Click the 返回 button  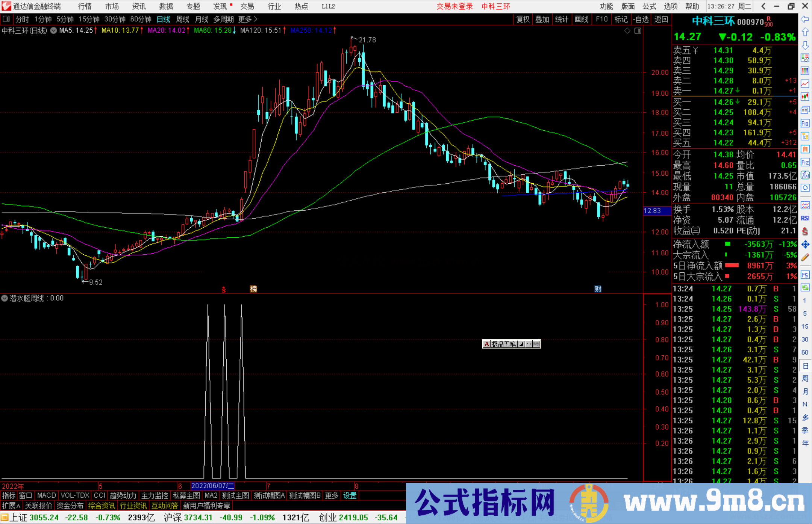[x=661, y=19]
